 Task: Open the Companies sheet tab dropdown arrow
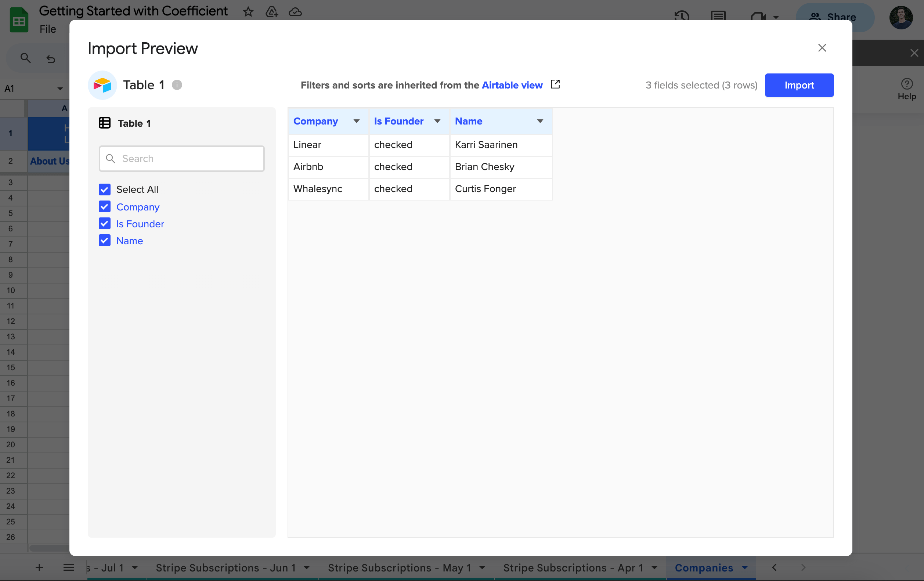tap(745, 567)
